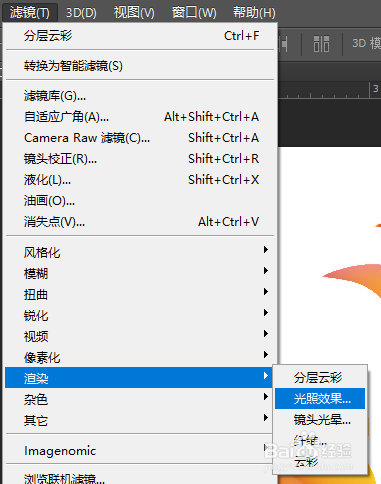Expand the 风格化 submenu

pos(141,252)
